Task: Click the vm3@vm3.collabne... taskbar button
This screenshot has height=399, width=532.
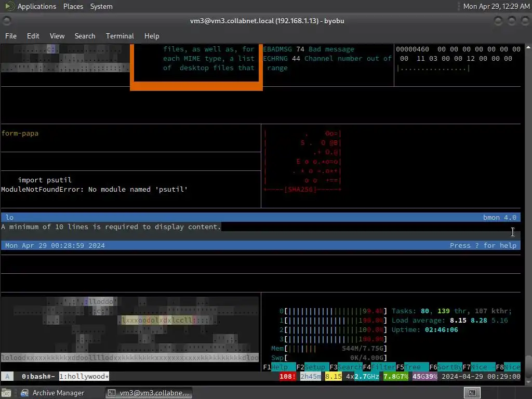Action: pos(149,393)
